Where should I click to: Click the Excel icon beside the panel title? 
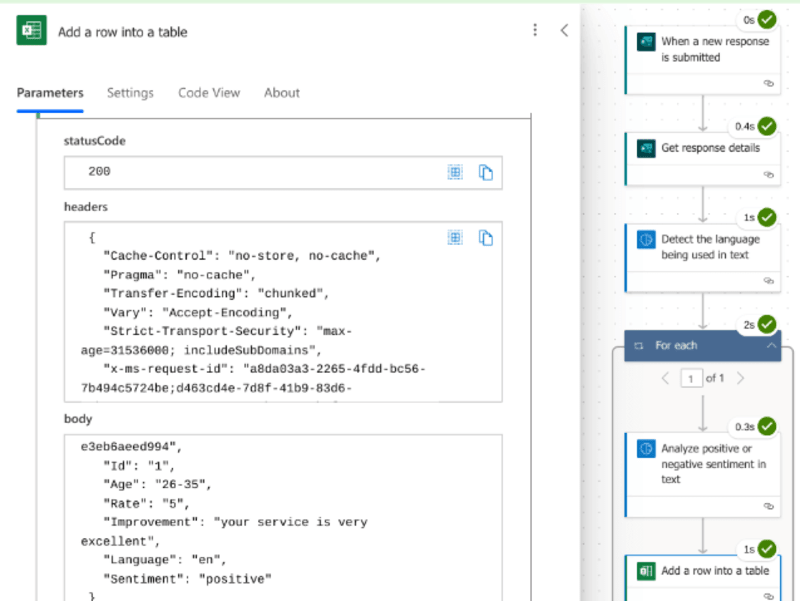(x=31, y=30)
